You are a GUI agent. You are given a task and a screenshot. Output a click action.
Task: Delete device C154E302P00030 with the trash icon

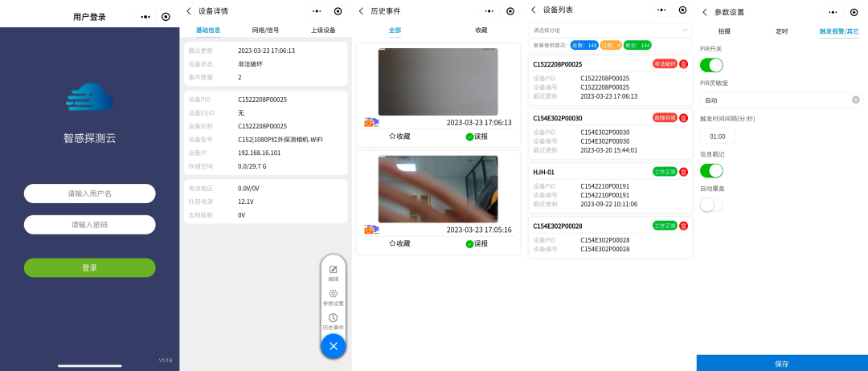click(x=684, y=118)
